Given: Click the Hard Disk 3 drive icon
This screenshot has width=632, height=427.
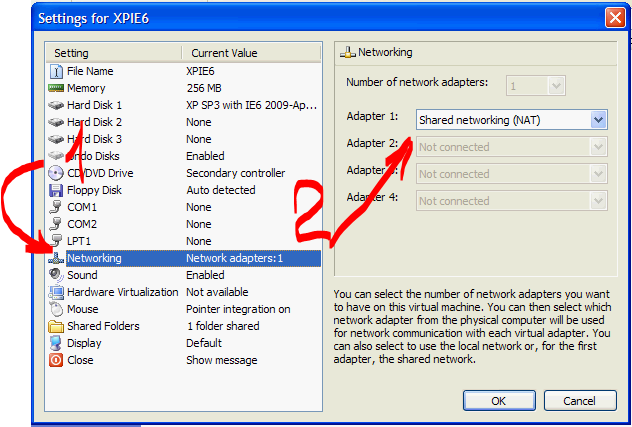Looking at the screenshot, I should pos(56,139).
